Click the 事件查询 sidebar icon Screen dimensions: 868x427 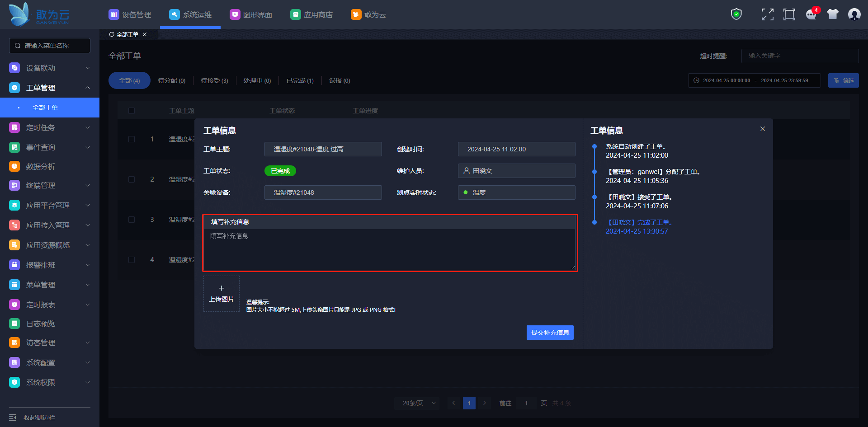14,147
